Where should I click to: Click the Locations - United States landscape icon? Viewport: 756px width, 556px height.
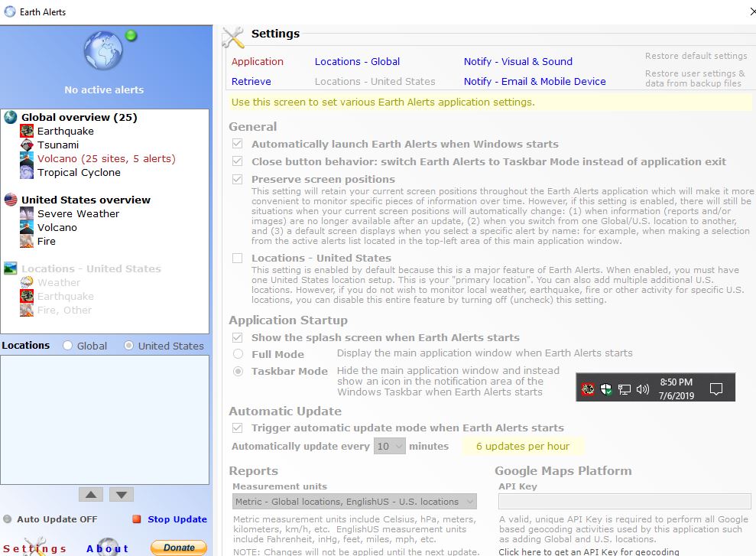pyautogui.click(x=11, y=268)
